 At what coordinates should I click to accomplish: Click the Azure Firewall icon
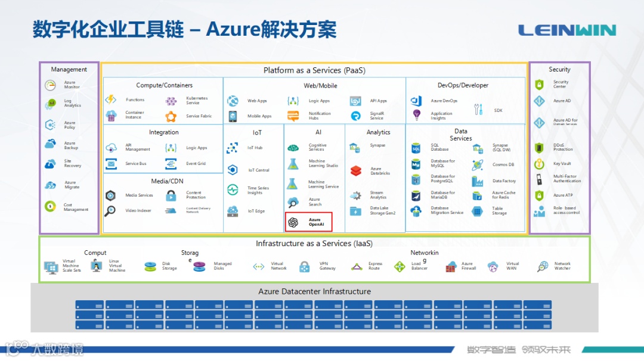(x=451, y=267)
